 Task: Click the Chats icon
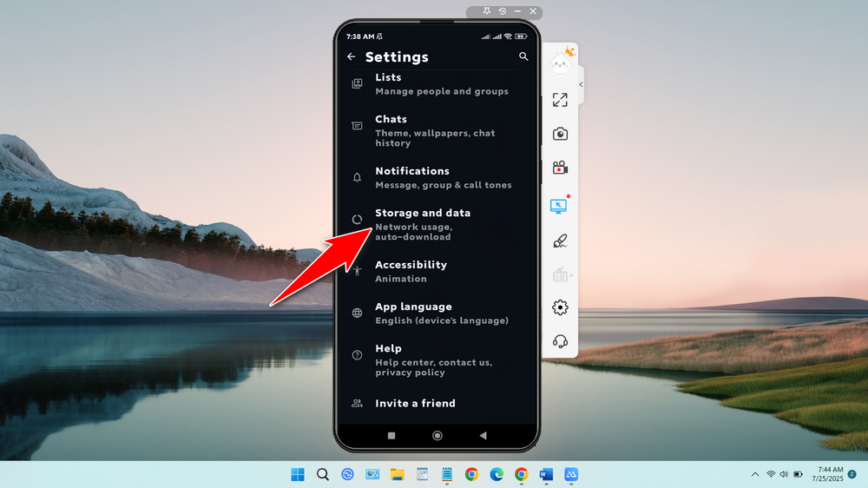point(357,126)
